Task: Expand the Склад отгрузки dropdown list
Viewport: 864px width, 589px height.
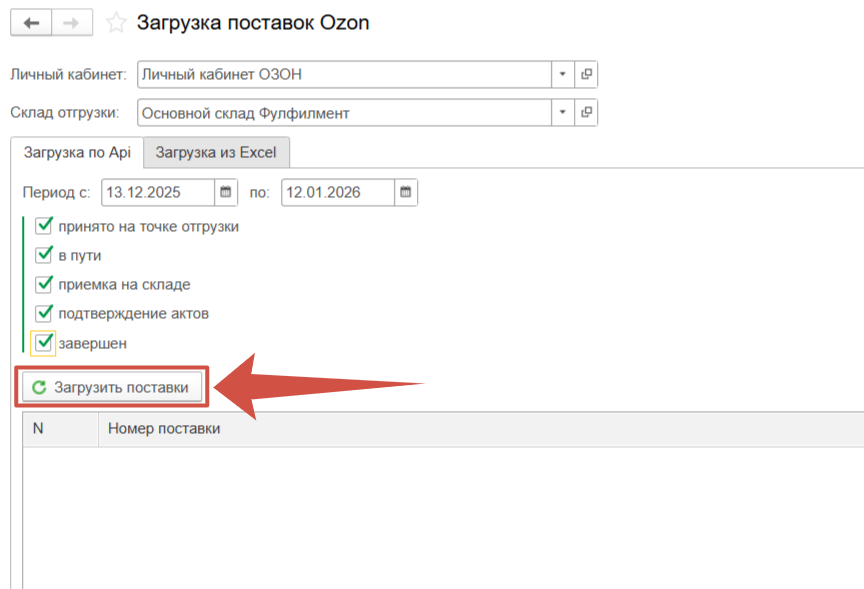Action: [562, 113]
